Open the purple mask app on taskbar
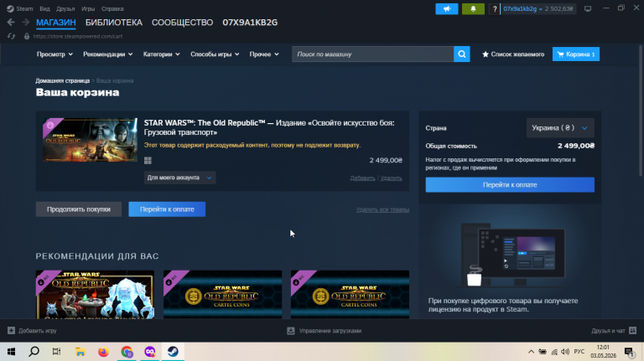Viewport: 644px width, 361px height. 149,352
